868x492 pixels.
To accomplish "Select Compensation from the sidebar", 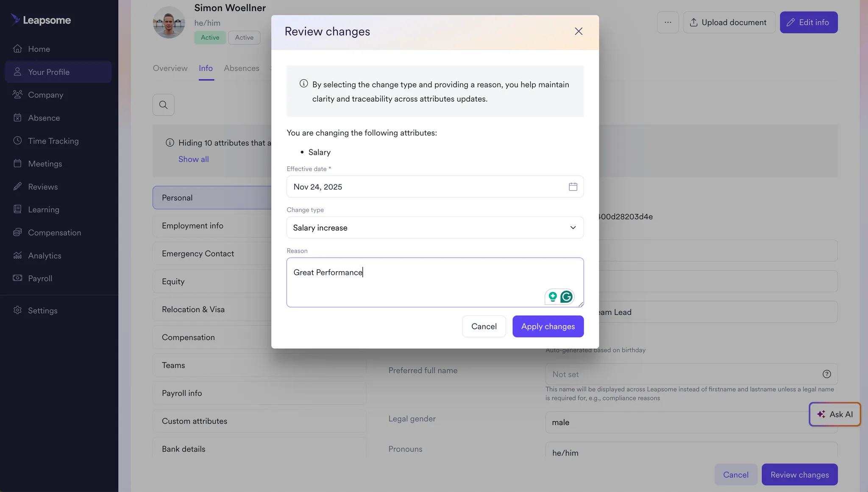I will (x=54, y=232).
